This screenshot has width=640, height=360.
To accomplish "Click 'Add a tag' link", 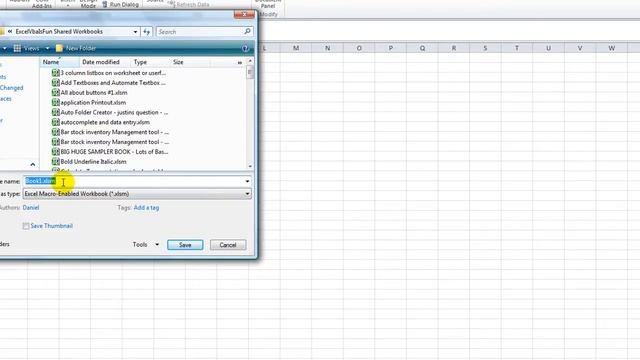I will click(146, 207).
